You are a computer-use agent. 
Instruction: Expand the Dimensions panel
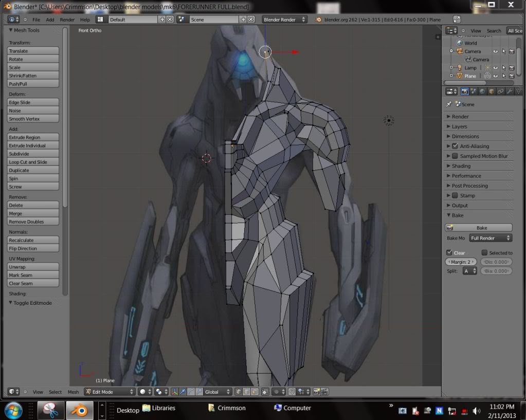[x=465, y=136]
